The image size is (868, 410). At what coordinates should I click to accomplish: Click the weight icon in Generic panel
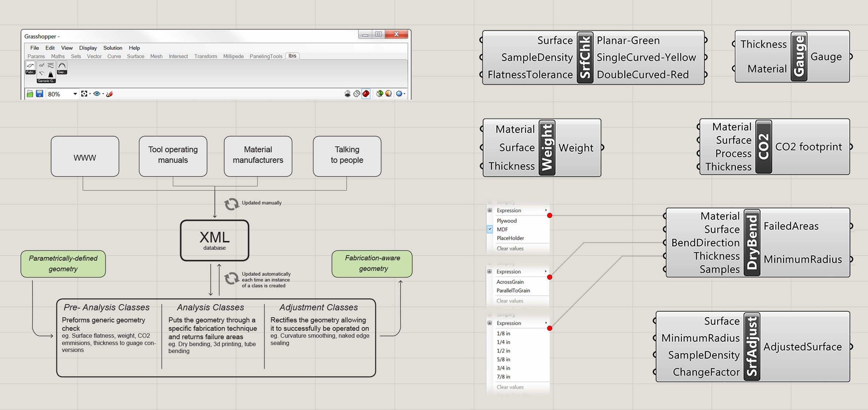pos(51,74)
